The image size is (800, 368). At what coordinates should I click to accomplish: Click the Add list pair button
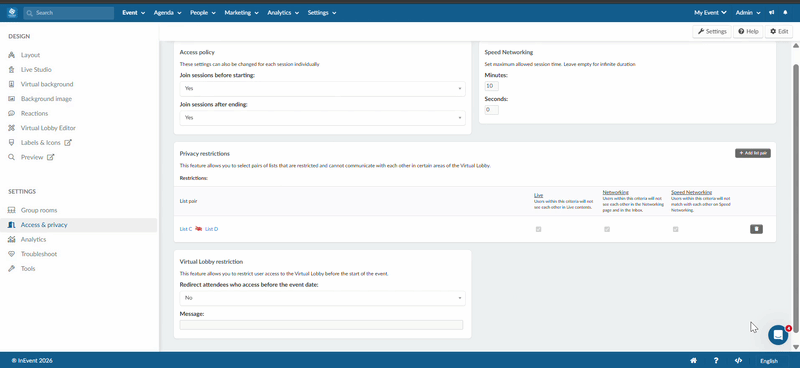pos(753,153)
